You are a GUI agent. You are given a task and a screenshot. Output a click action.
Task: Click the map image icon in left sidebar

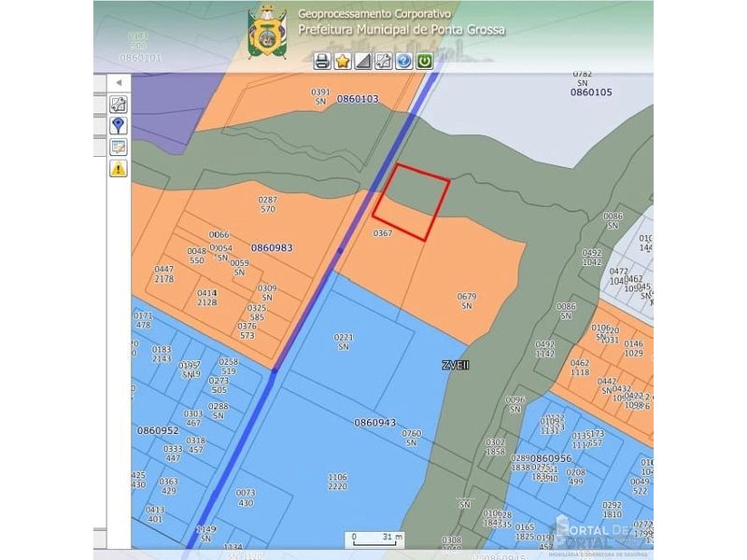[119, 147]
